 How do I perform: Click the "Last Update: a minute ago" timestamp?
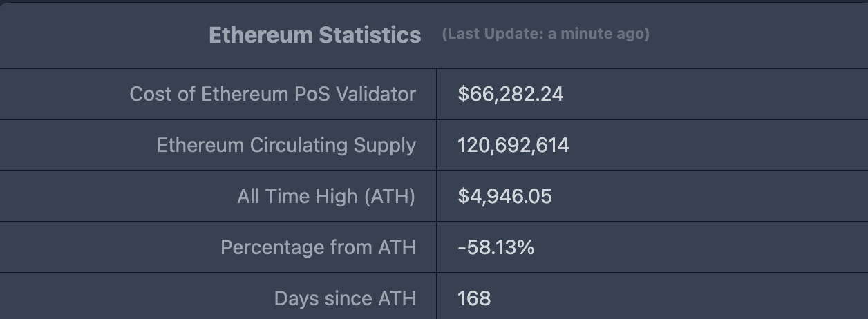point(545,34)
